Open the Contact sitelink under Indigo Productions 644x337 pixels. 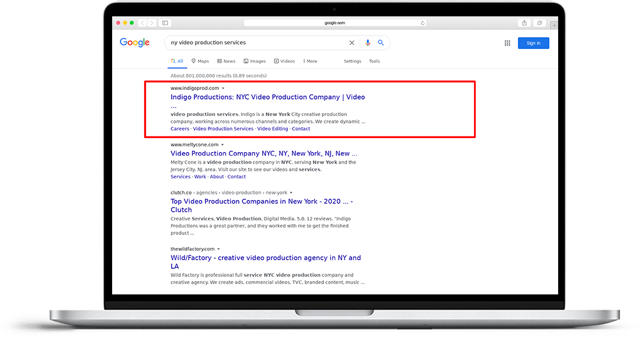tap(301, 129)
